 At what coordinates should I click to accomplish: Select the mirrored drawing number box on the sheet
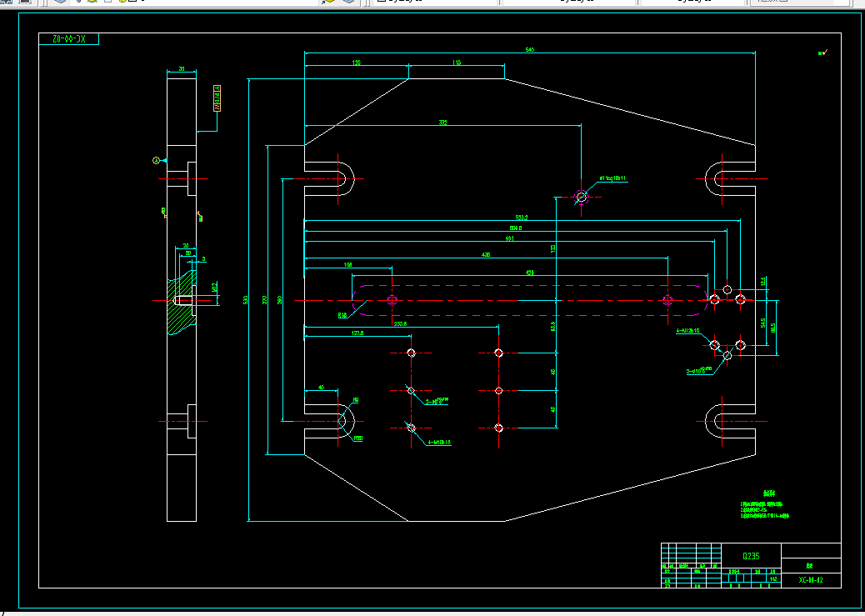point(69,38)
